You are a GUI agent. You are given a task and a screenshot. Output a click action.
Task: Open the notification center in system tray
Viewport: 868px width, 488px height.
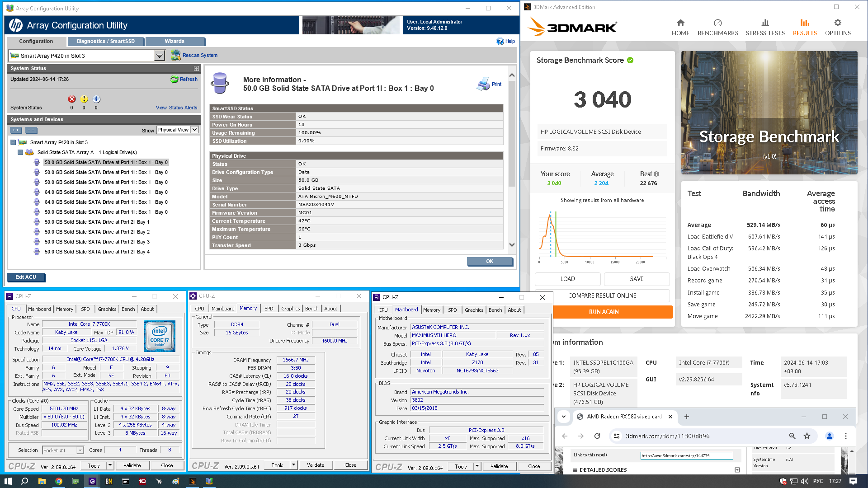[853, 481]
